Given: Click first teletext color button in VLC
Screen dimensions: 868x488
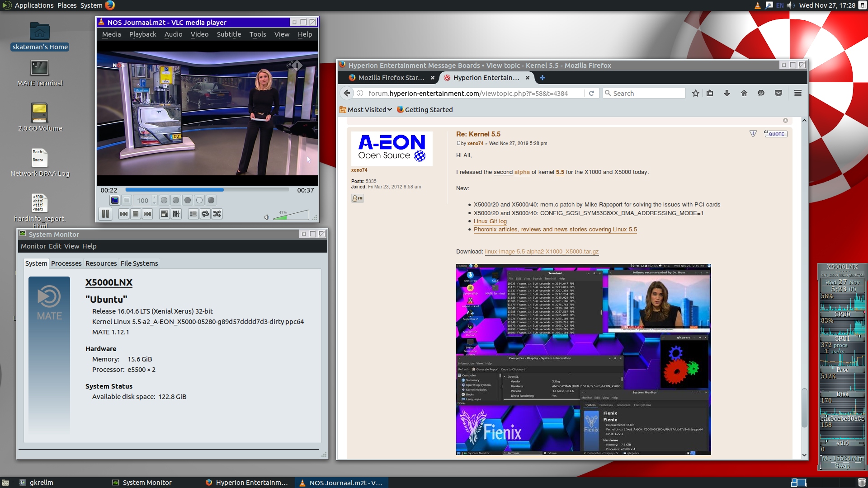Looking at the screenshot, I should [164, 200].
